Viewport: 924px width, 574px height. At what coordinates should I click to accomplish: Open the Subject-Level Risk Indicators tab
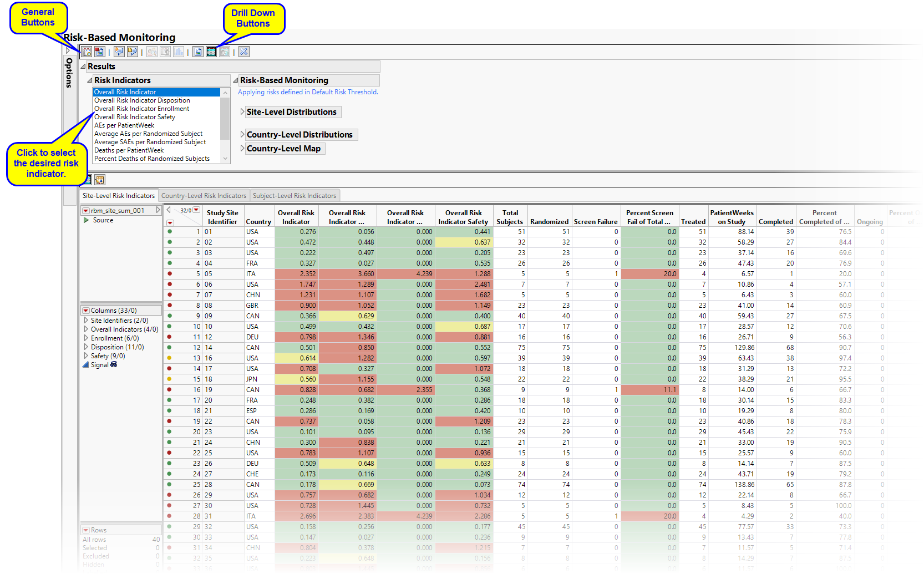294,196
